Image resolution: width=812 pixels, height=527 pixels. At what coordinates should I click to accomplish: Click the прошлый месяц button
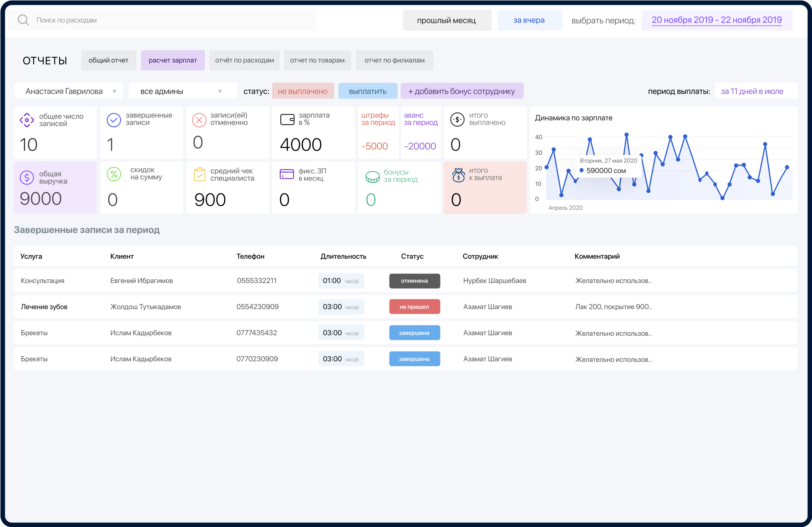(x=447, y=20)
